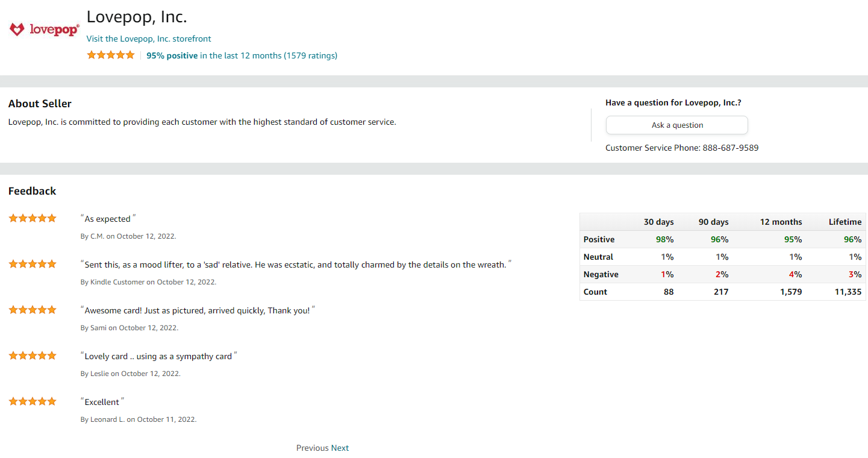Click the 1,579 twelve-month count cell
Viewport: 868px width, 458px height.
click(790, 292)
